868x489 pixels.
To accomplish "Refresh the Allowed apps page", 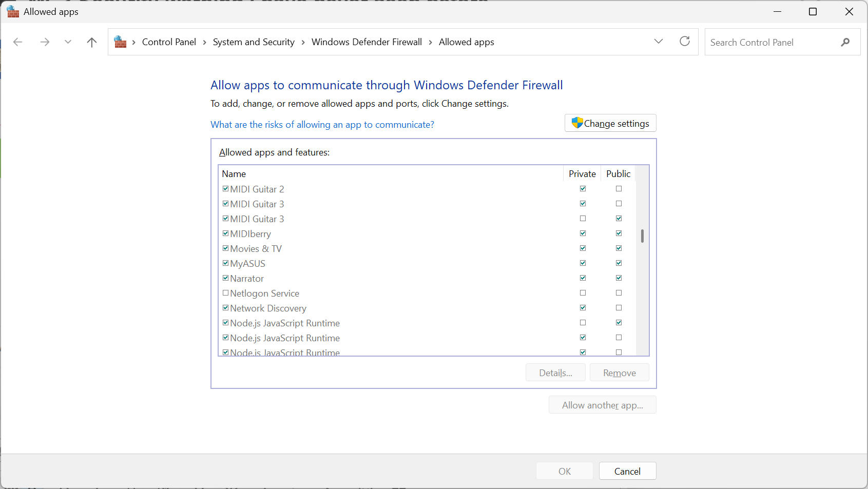I will 684,42.
